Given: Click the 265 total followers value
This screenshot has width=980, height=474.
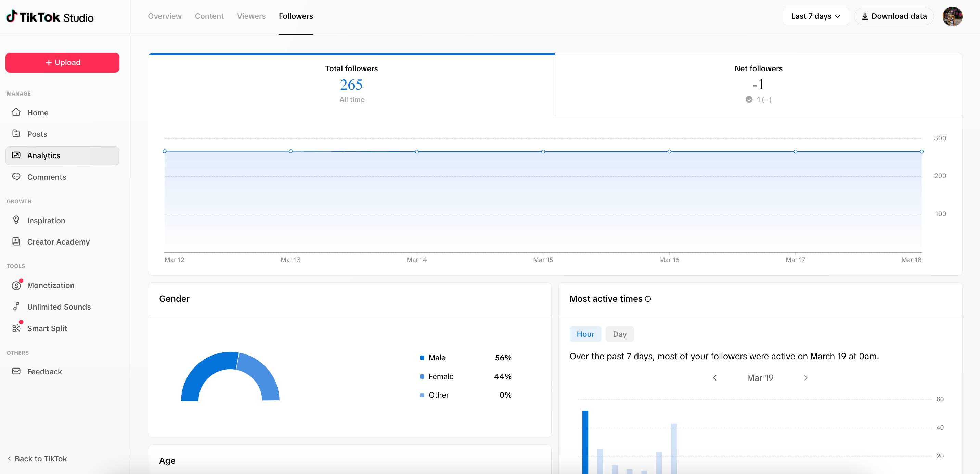Looking at the screenshot, I should (351, 85).
